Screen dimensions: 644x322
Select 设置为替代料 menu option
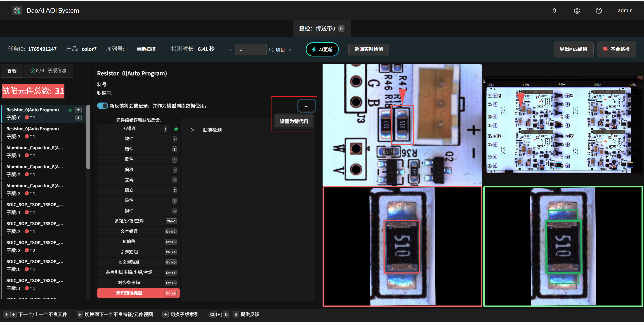click(x=294, y=121)
